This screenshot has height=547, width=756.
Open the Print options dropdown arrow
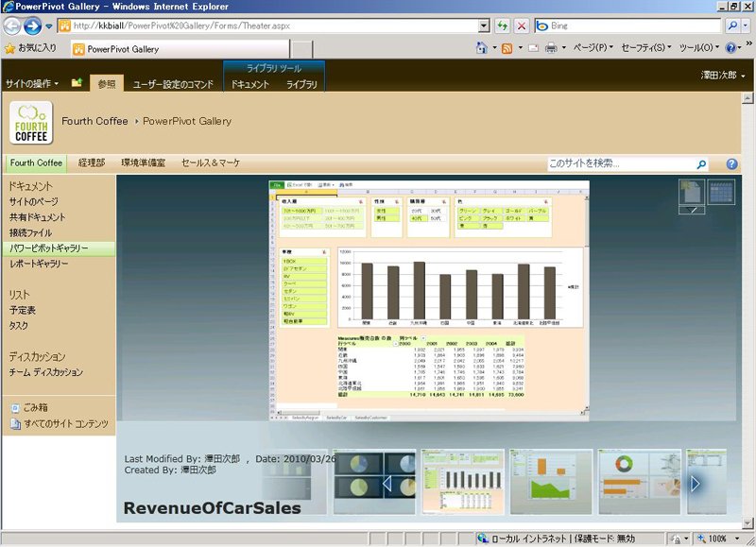(x=563, y=48)
